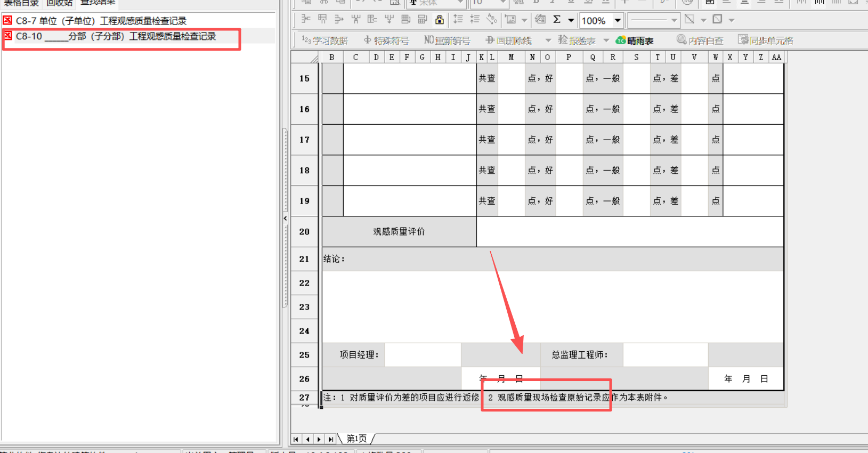Image resolution: width=868 pixels, height=453 pixels.
Task: Click the note text in row 27
Action: click(x=496, y=398)
